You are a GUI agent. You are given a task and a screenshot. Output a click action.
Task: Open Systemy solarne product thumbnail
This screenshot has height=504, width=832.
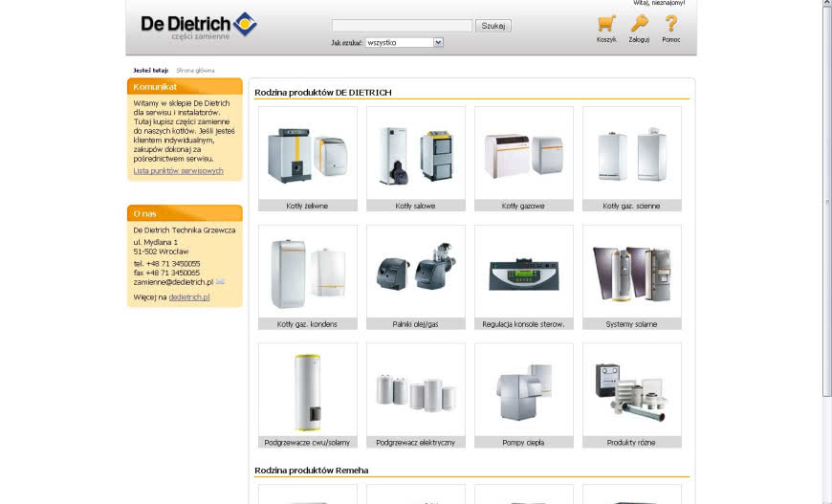(x=631, y=277)
